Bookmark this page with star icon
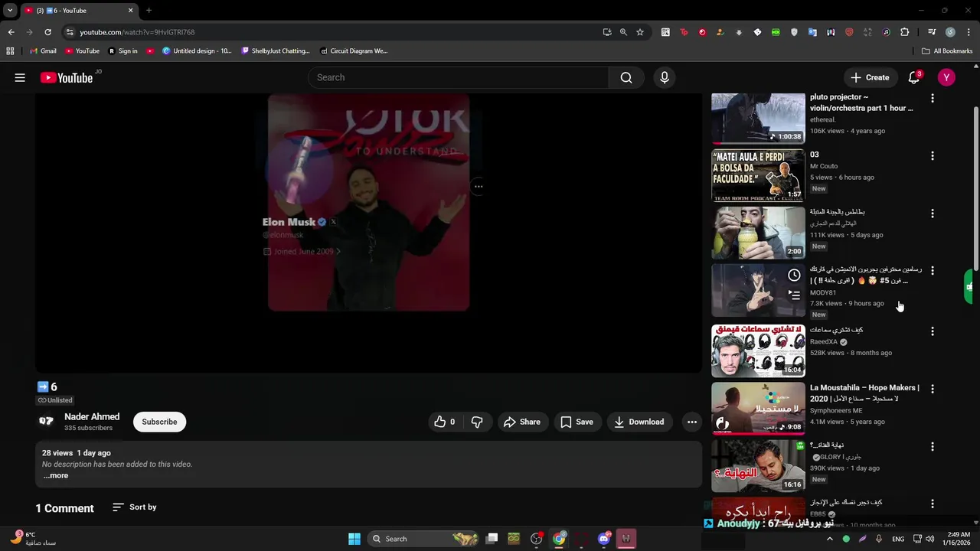Image resolution: width=980 pixels, height=551 pixels. click(x=640, y=32)
